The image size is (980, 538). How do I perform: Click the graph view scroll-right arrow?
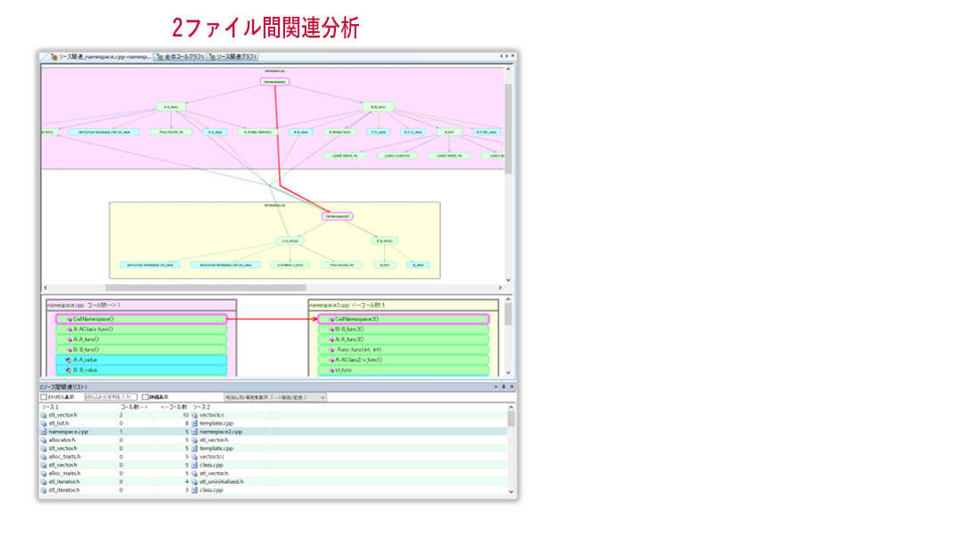click(500, 288)
